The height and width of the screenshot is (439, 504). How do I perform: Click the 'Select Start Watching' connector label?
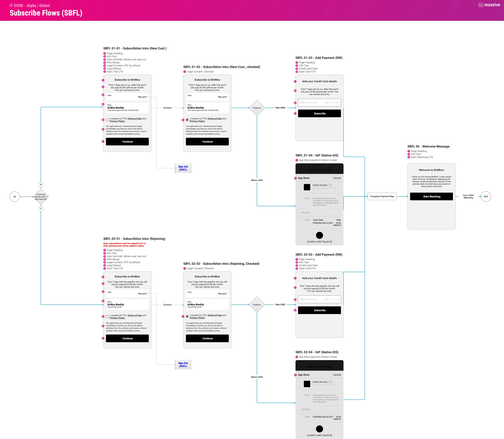pyautogui.click(x=468, y=196)
